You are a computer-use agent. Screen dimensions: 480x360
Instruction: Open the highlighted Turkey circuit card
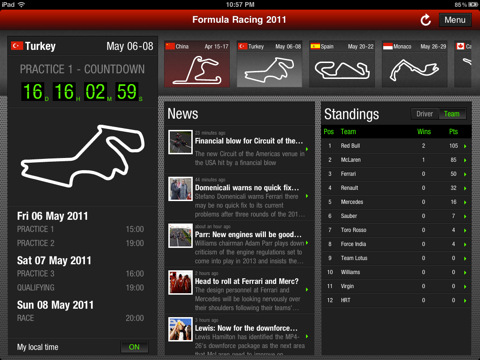tap(269, 64)
